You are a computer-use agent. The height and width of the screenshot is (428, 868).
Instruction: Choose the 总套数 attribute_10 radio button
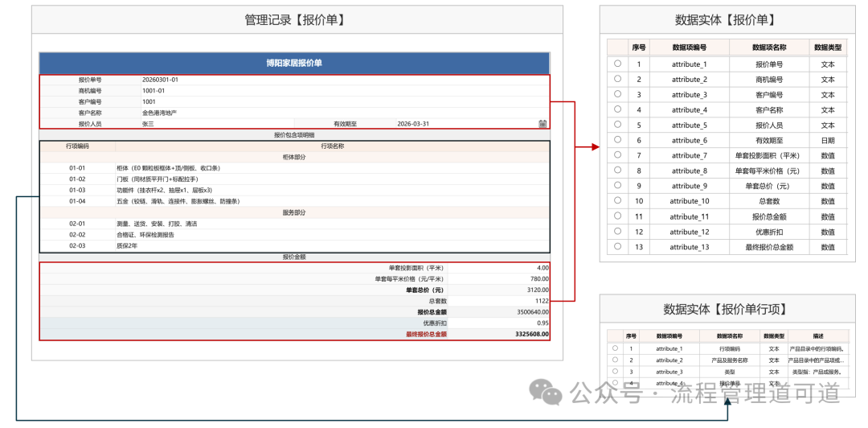(x=617, y=200)
